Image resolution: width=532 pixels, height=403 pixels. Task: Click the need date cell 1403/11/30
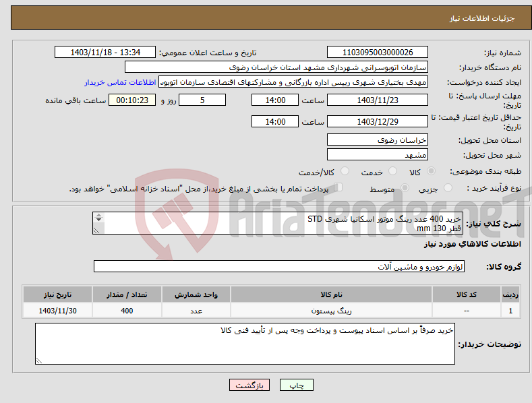(x=57, y=311)
